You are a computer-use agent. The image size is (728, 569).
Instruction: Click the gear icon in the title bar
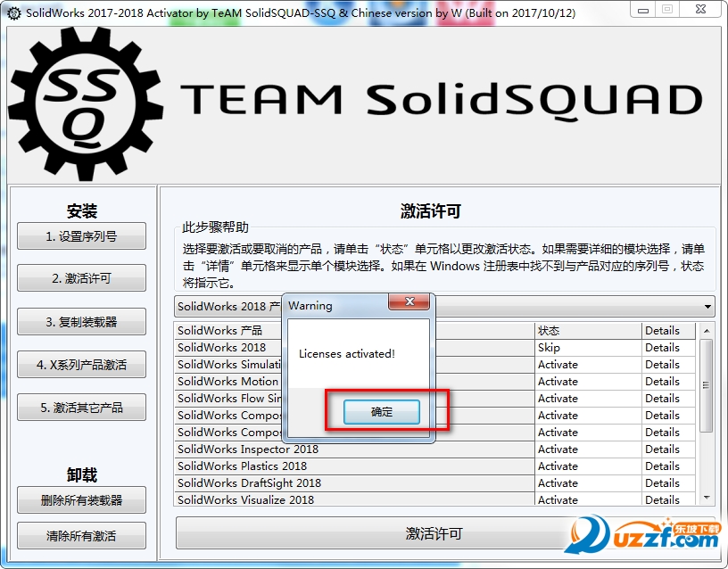pos(14,13)
